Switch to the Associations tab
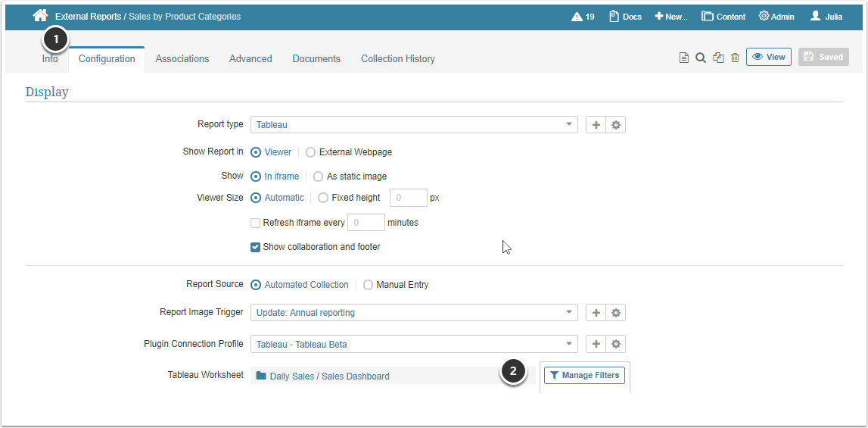 (182, 59)
